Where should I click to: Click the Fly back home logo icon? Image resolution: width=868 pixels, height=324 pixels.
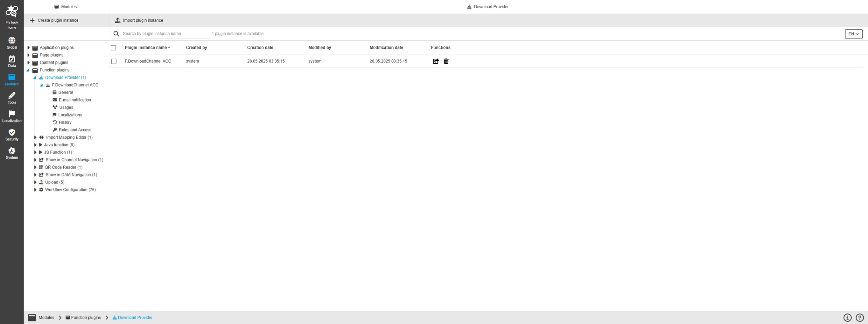coord(12,11)
